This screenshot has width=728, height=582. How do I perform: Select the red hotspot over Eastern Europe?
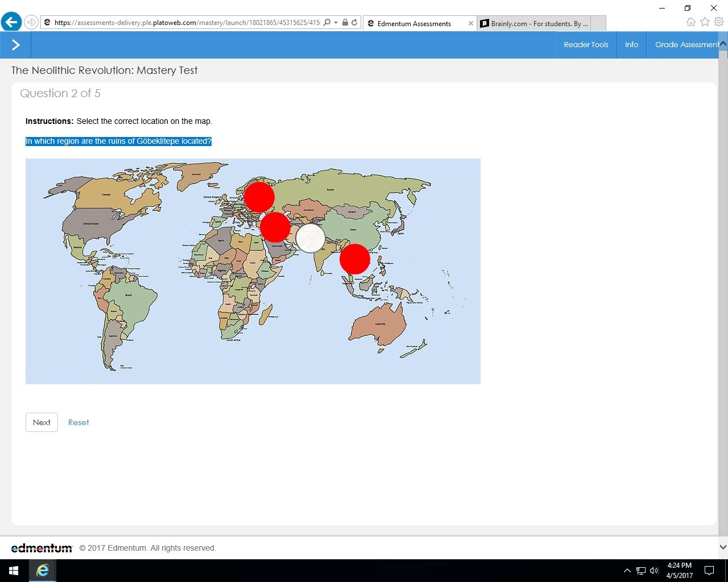pos(259,197)
